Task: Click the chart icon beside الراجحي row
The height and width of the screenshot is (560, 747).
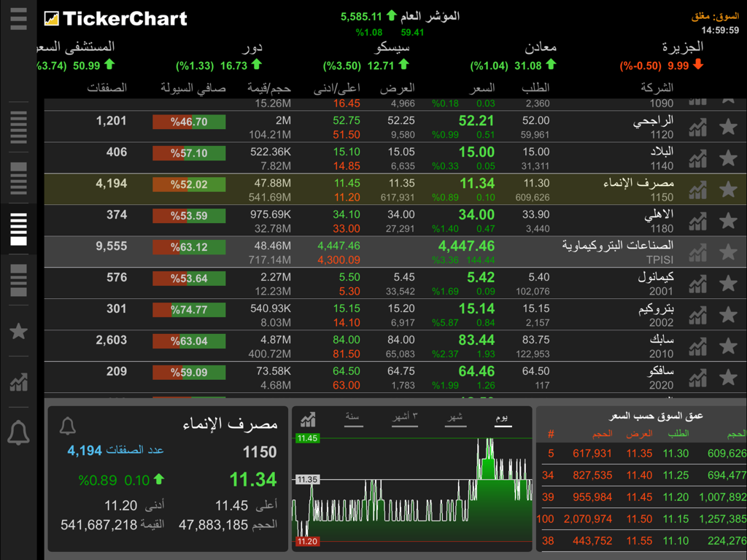Action: pyautogui.click(x=697, y=125)
